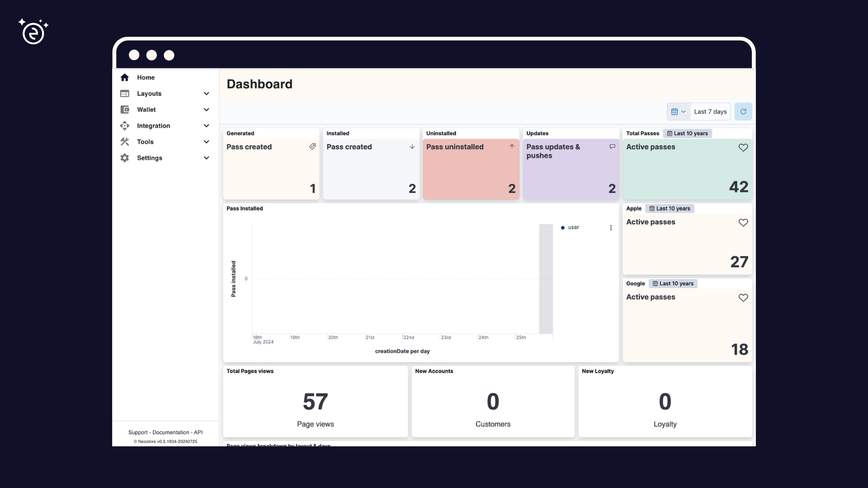
Task: Click the heart icon on Total Passes card
Action: (x=743, y=148)
